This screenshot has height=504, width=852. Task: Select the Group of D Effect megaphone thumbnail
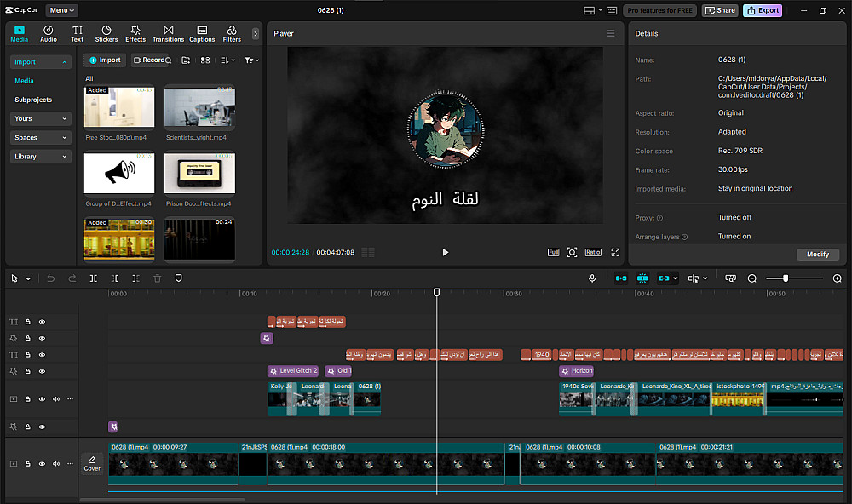tap(119, 174)
